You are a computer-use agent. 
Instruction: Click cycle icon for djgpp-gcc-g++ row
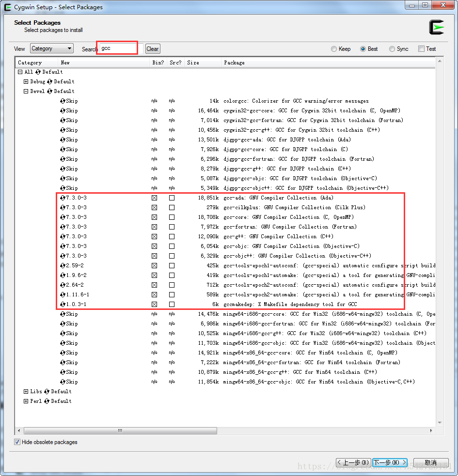coord(63,169)
